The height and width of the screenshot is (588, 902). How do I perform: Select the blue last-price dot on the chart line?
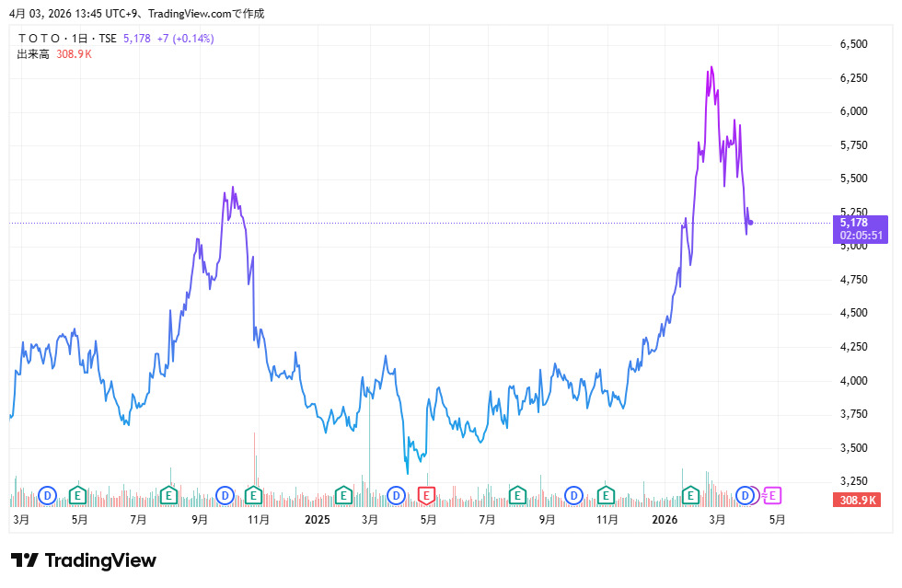pos(749,223)
